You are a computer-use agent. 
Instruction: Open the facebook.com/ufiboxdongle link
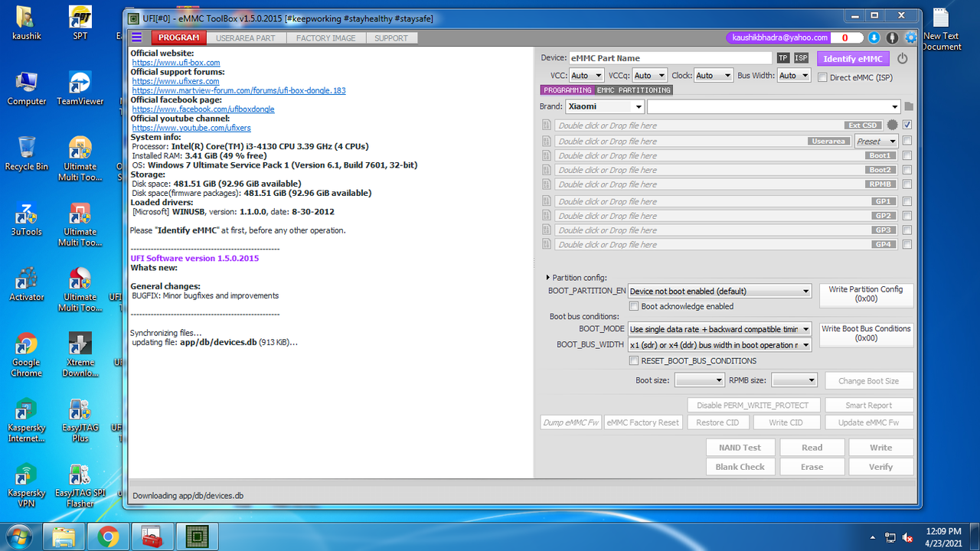[x=203, y=109]
